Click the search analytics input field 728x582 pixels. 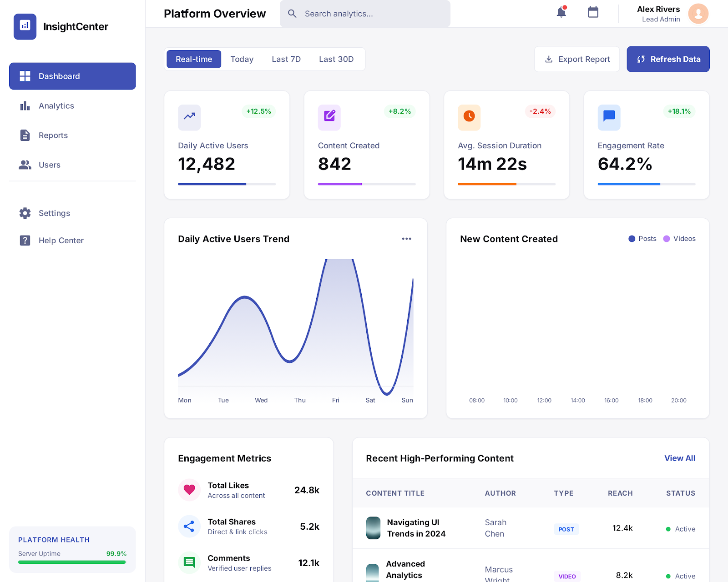pyautogui.click(x=364, y=14)
